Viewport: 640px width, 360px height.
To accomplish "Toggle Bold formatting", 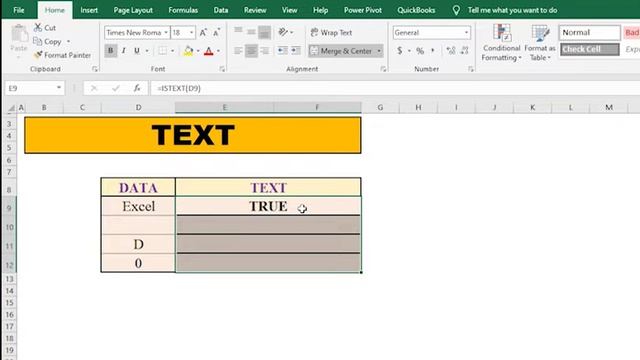I will (x=110, y=51).
